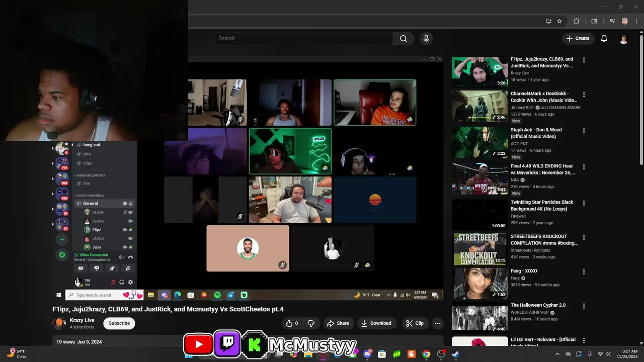Open options for Channel4Mark x DeeGlokk video
Viewport: 644px width, 362px height.
(x=584, y=94)
